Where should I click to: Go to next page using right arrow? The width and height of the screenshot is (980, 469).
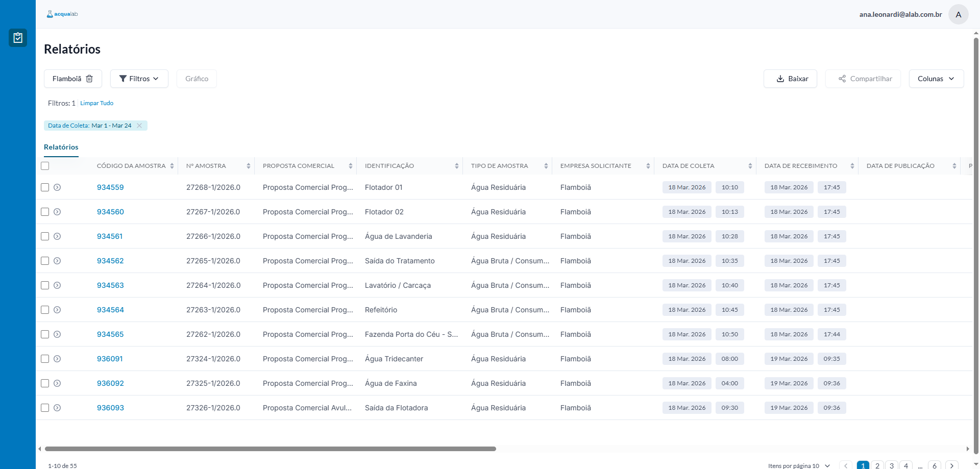(x=951, y=465)
